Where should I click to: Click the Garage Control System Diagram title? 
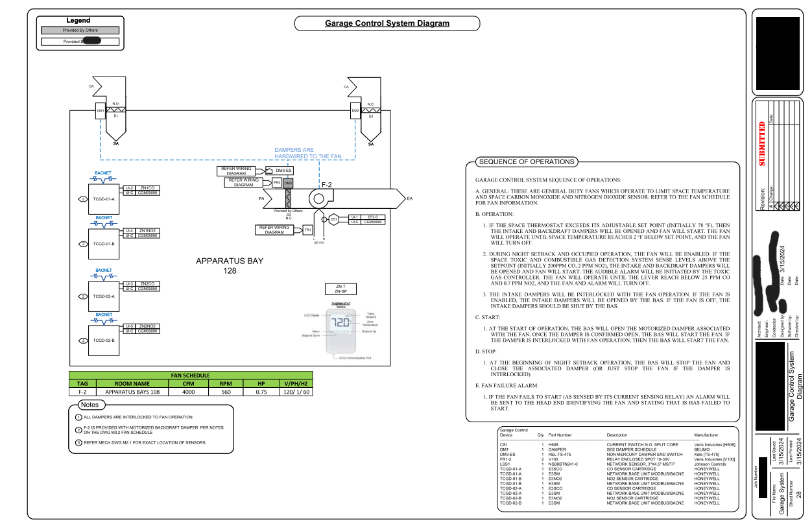click(x=387, y=23)
